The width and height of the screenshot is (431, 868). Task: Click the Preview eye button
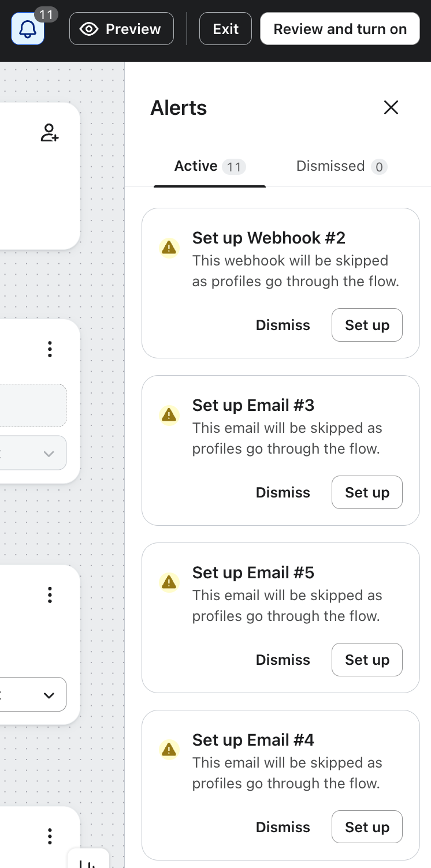(x=121, y=29)
